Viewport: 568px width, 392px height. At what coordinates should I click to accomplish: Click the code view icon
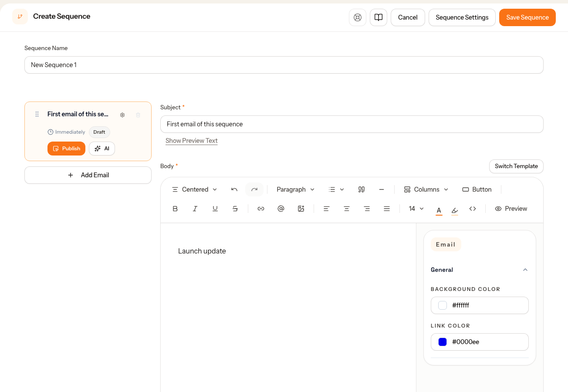(473, 209)
